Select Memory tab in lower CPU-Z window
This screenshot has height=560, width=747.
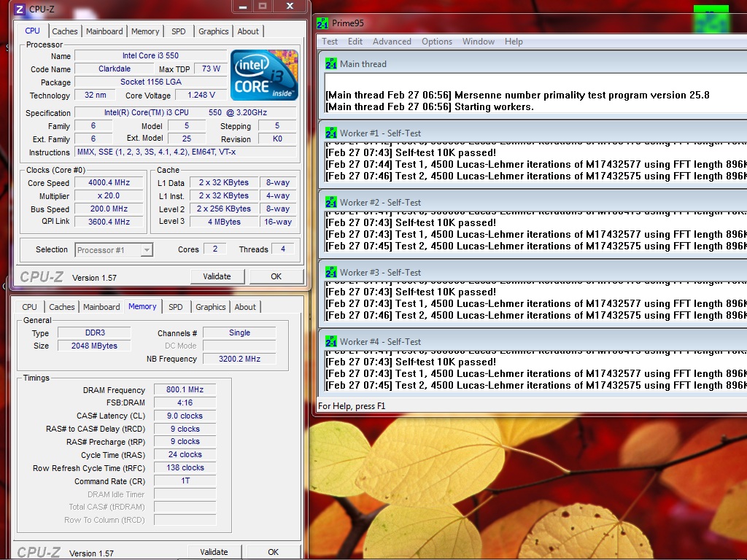pyautogui.click(x=142, y=306)
